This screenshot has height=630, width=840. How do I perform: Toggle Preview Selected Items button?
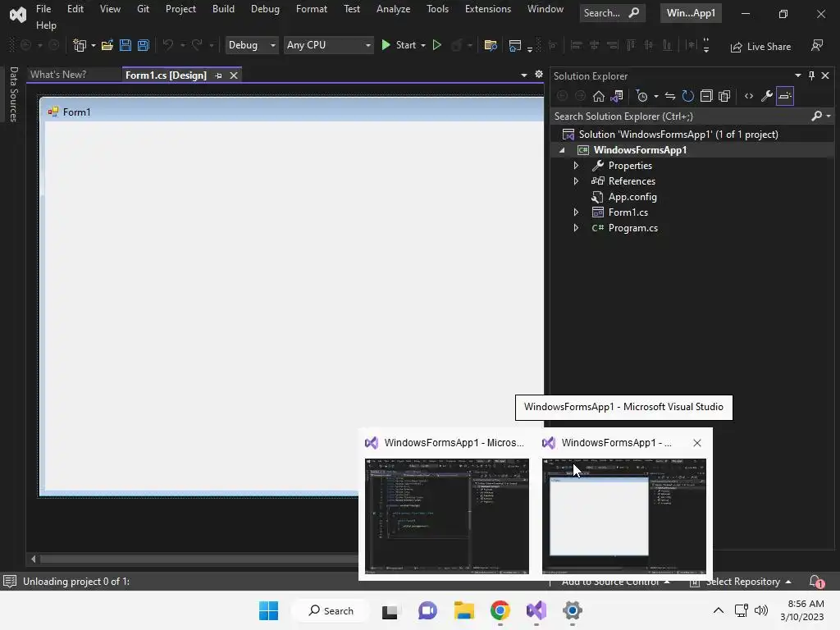(x=785, y=96)
